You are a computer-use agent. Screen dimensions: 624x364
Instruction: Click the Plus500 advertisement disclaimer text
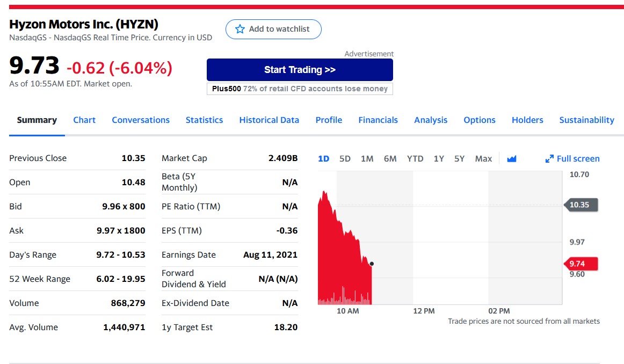pos(300,89)
